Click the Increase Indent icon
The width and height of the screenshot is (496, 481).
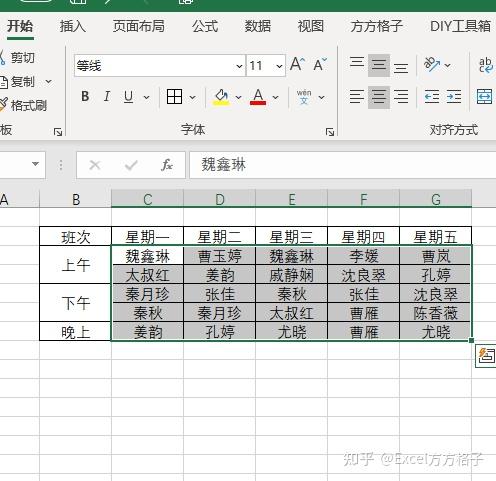pos(454,97)
